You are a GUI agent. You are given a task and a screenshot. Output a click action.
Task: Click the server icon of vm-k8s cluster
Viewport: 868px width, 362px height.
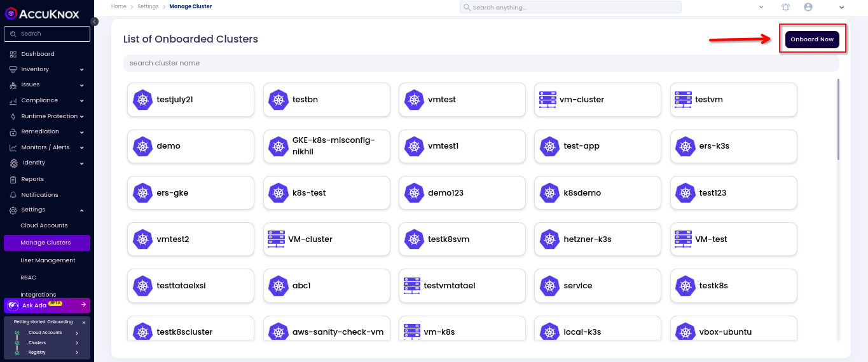coord(412,332)
